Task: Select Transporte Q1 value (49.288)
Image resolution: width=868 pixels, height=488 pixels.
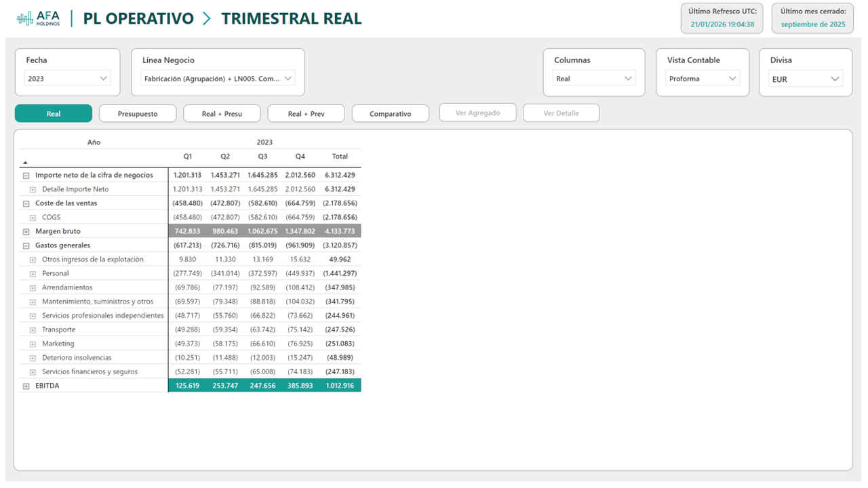Action: [x=188, y=329]
